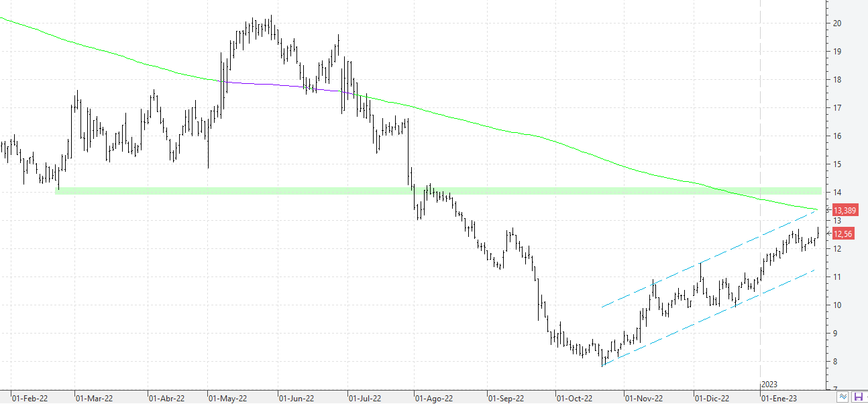This screenshot has height=404, width=868.
Task: Click the 01-Feb-22 date label
Action: 30,398
